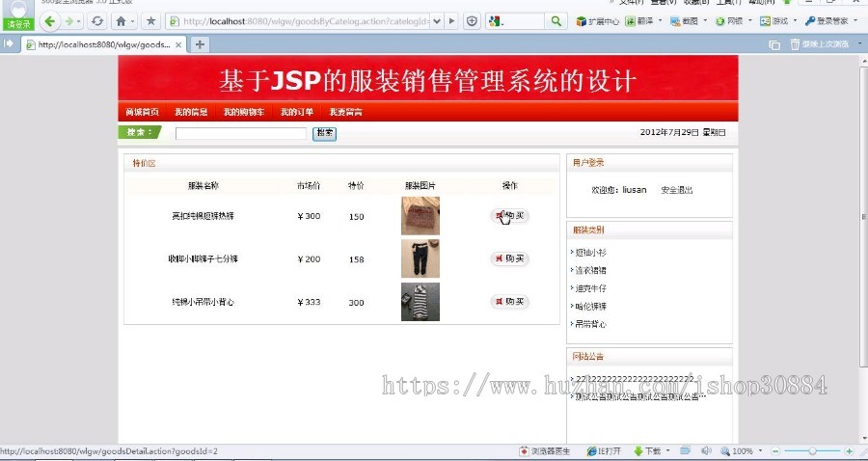Open 我的购物车 in the navigation bar

coord(244,112)
